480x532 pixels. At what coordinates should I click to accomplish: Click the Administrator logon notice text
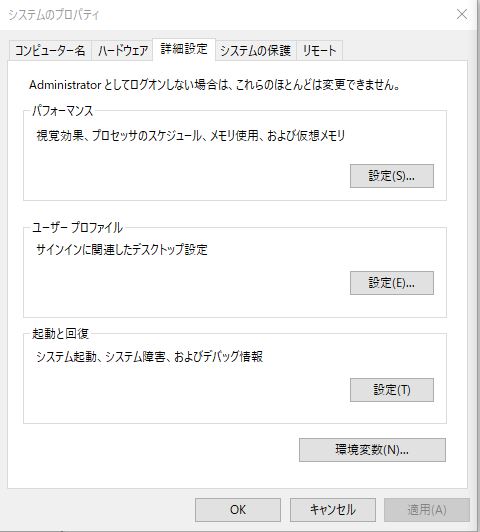pos(214,85)
